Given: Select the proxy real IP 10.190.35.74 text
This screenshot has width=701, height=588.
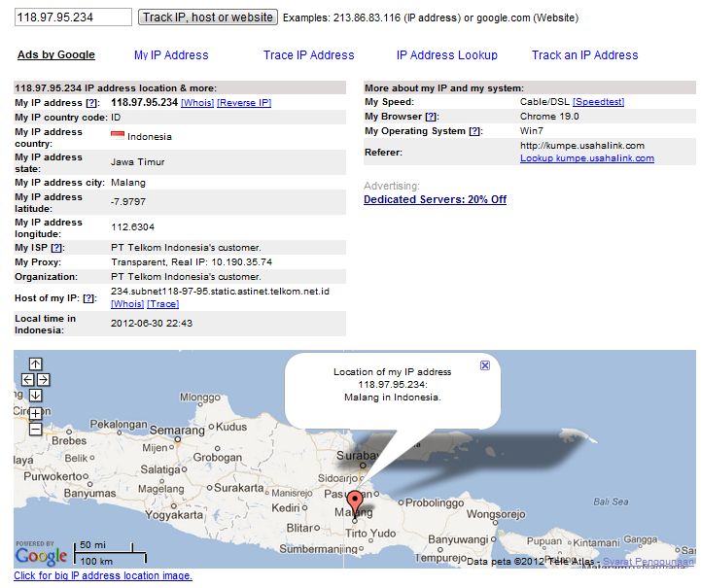Looking at the screenshot, I should click(242, 262).
